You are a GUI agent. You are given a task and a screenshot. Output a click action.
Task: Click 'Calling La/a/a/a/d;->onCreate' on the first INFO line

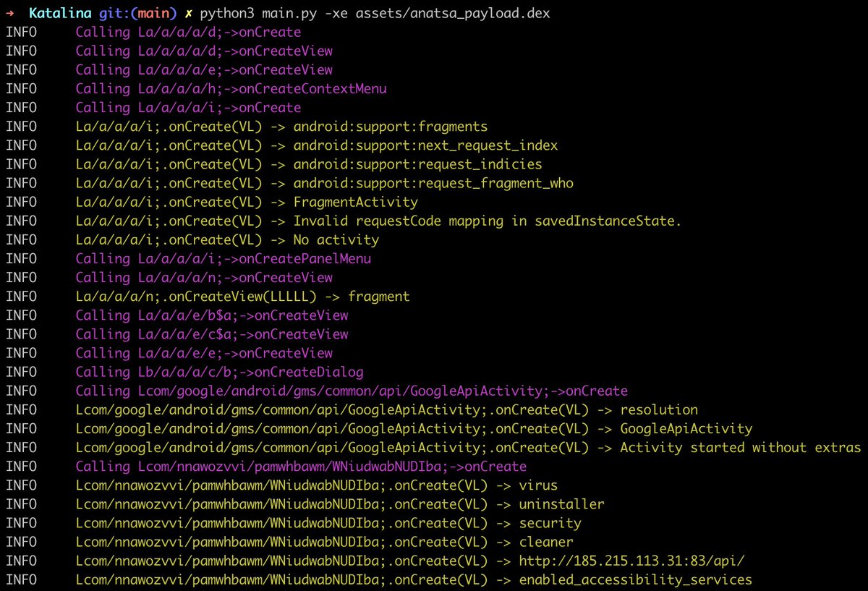click(188, 33)
